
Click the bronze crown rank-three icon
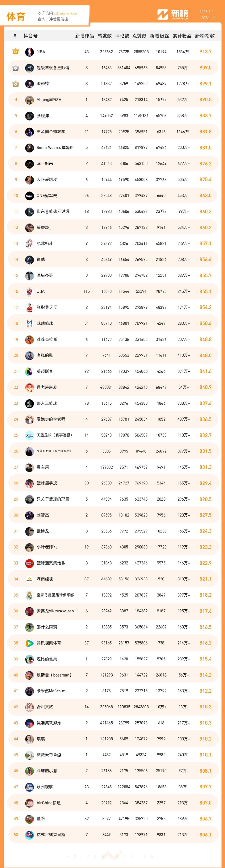coord(15,84)
